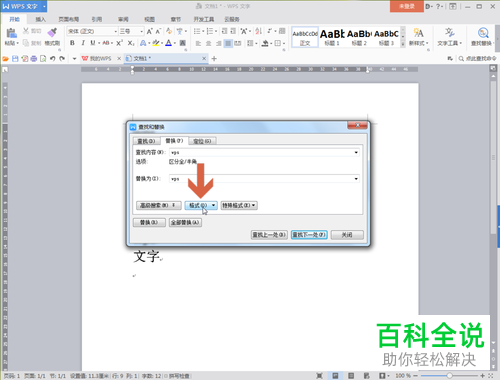Increase font size with the grow-font A

pyautogui.click(x=149, y=31)
